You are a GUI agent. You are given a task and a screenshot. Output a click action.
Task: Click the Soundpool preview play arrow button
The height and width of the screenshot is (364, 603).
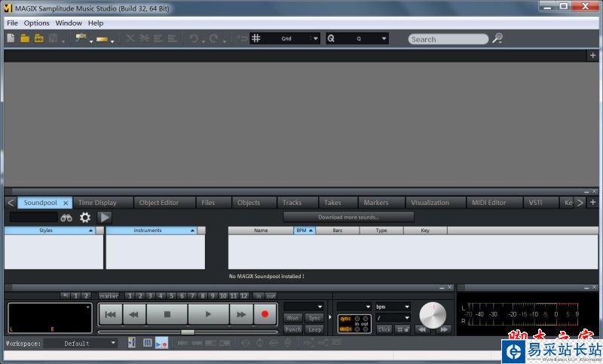coord(104,218)
